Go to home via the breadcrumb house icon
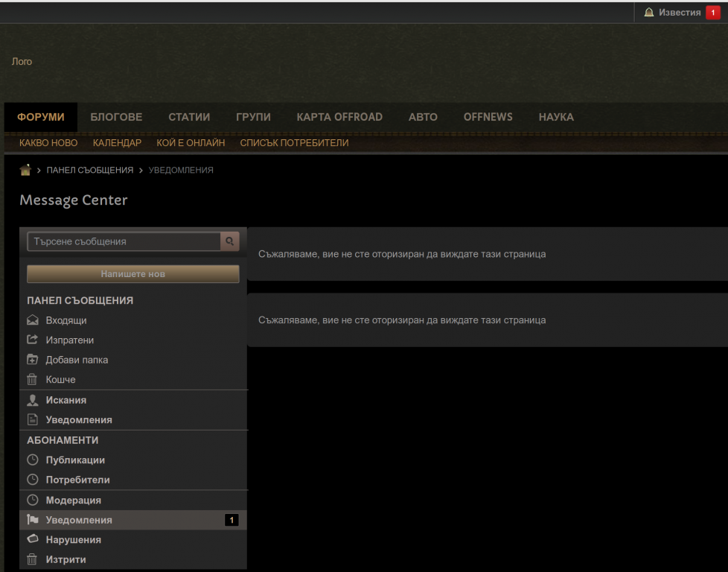The width and height of the screenshot is (728, 572). tap(25, 170)
